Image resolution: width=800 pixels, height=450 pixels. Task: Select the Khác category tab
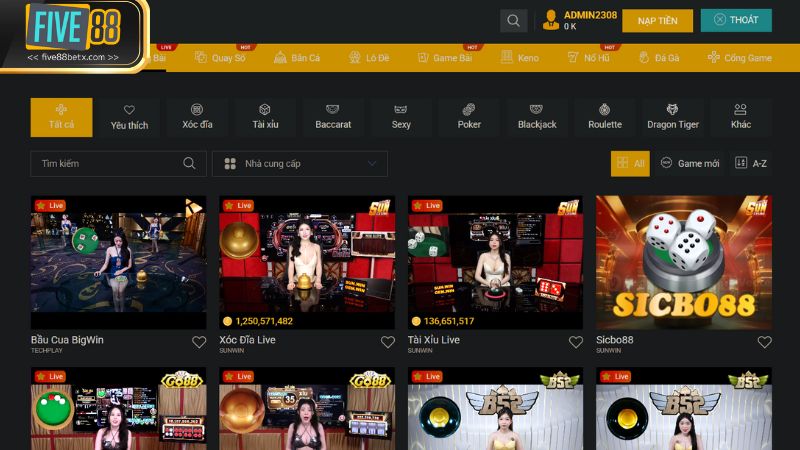(740, 117)
